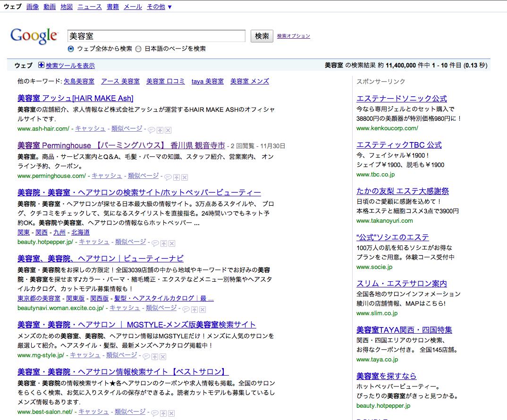
Task: Open 検索オプション link
Action: point(294,36)
